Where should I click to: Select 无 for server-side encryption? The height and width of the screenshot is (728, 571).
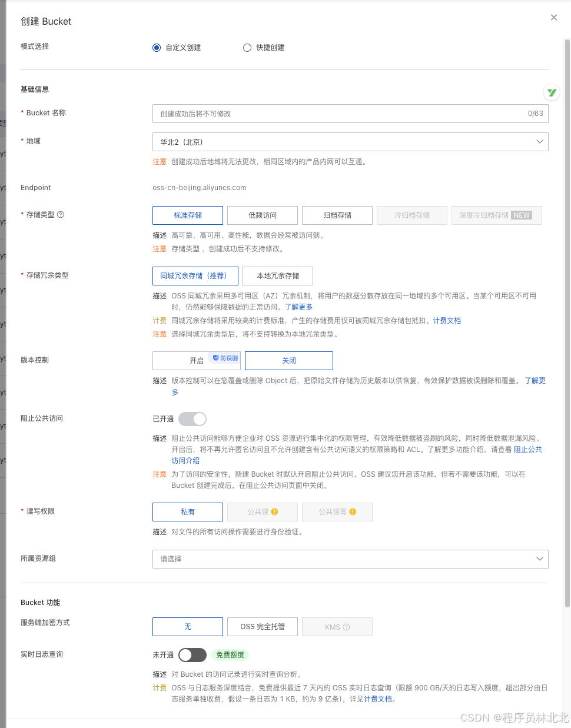point(188,627)
